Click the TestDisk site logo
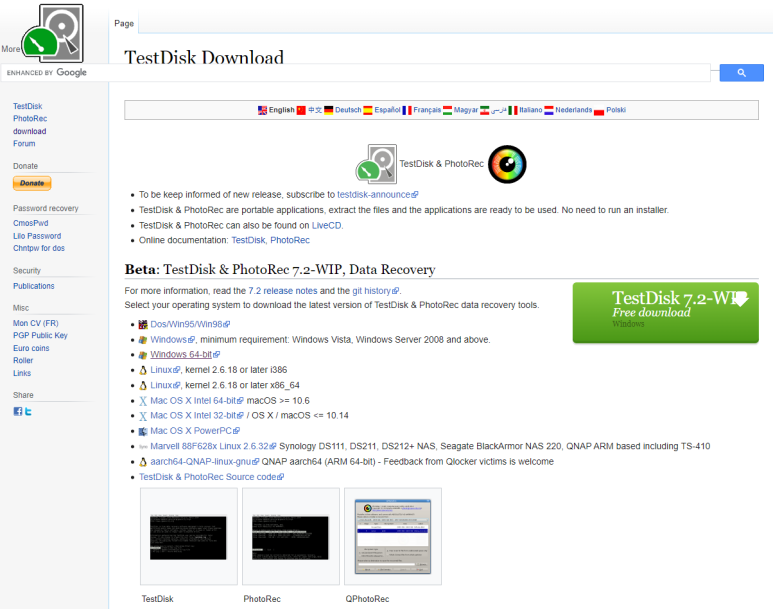 click(x=53, y=33)
